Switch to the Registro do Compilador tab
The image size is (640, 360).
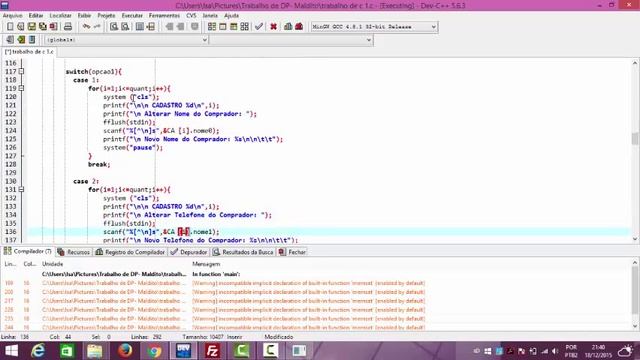[x=130, y=252]
